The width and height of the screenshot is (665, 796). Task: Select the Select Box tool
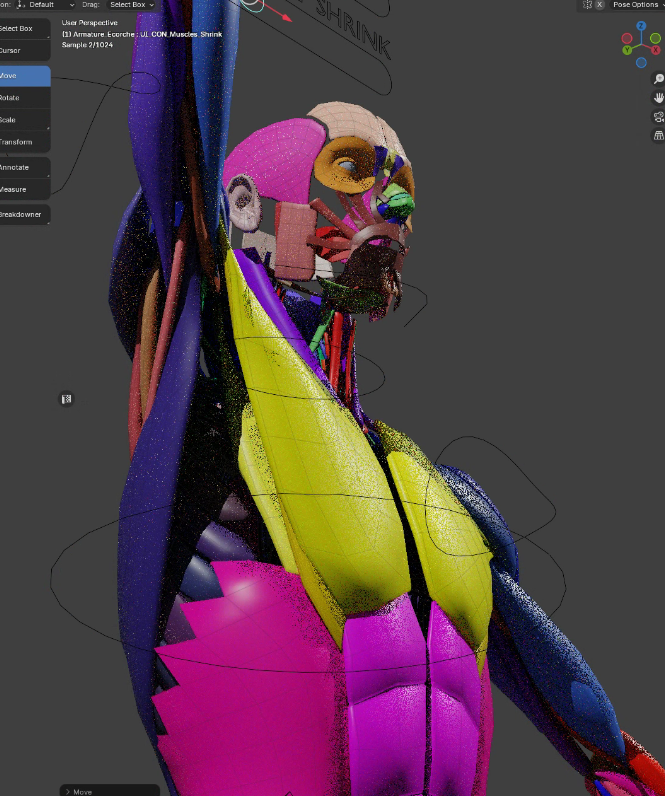pos(24,28)
